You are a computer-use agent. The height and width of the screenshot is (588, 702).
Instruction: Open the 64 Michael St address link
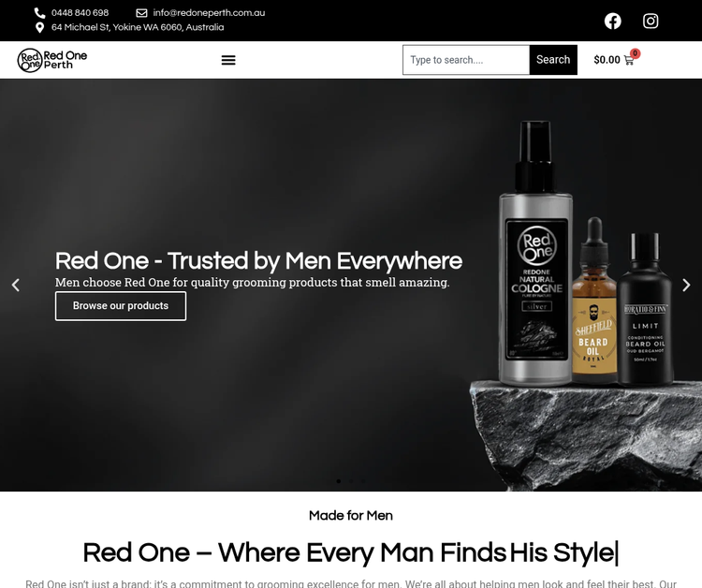138,27
